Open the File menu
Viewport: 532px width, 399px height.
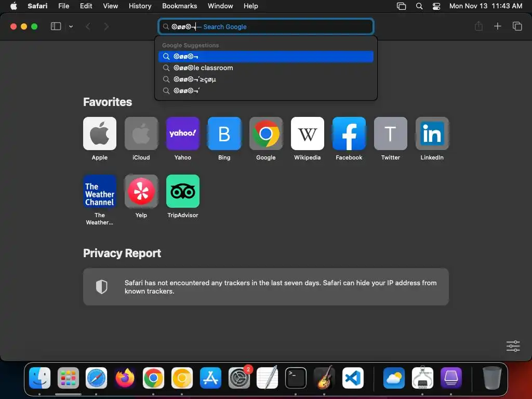point(63,6)
